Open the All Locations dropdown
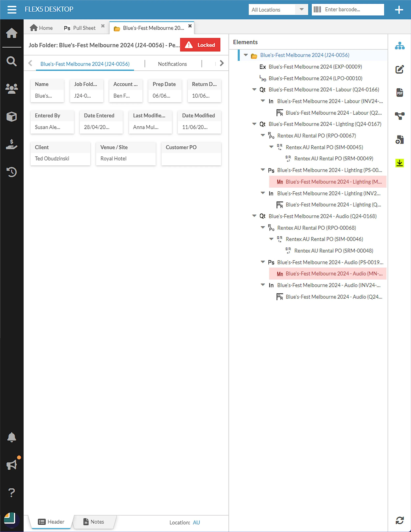 click(278, 10)
